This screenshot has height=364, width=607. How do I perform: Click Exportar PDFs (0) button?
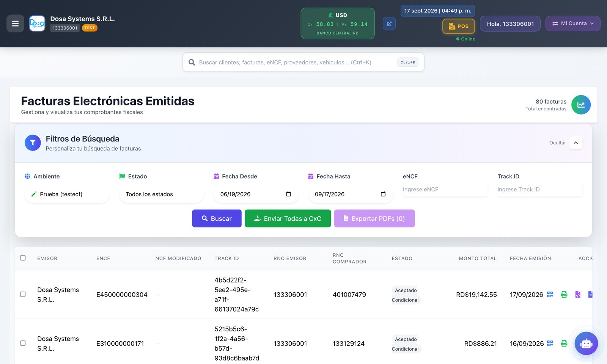(x=374, y=218)
